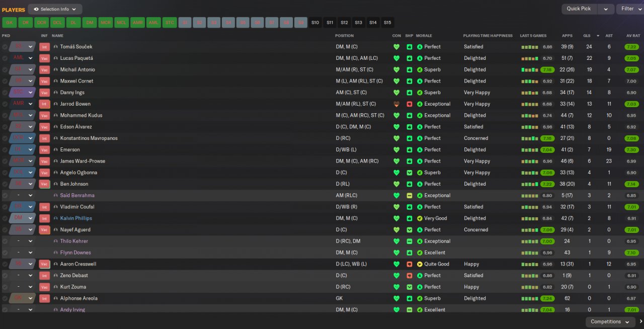Screen dimensions: 644x329
Task: Click the red sharpness icon for Jarrod Bowen
Action: point(409,104)
